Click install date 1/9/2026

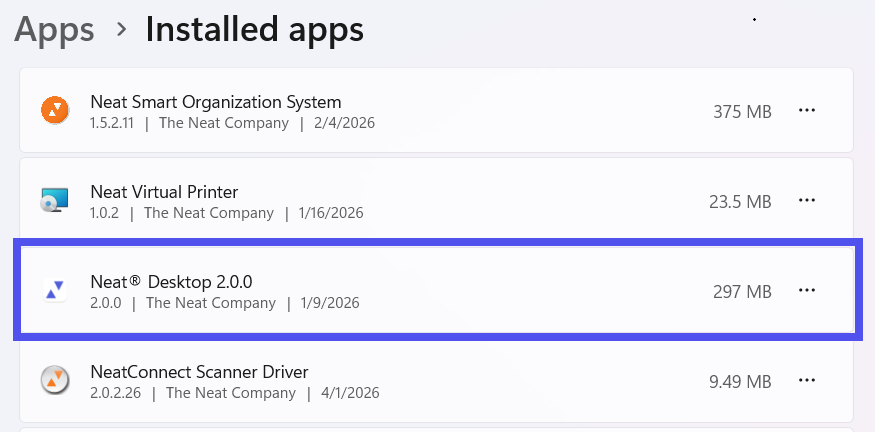tap(330, 303)
